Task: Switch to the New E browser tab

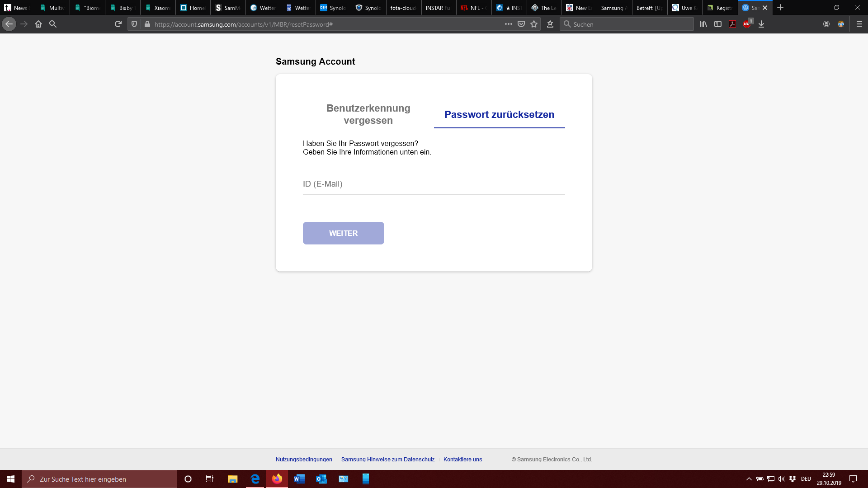Action: tap(579, 8)
